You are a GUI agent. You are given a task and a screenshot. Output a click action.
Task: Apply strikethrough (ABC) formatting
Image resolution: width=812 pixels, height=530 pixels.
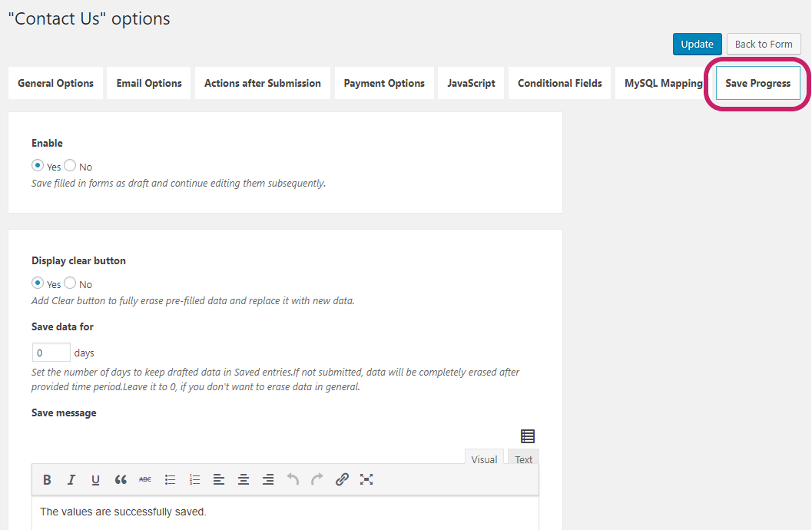click(x=145, y=480)
